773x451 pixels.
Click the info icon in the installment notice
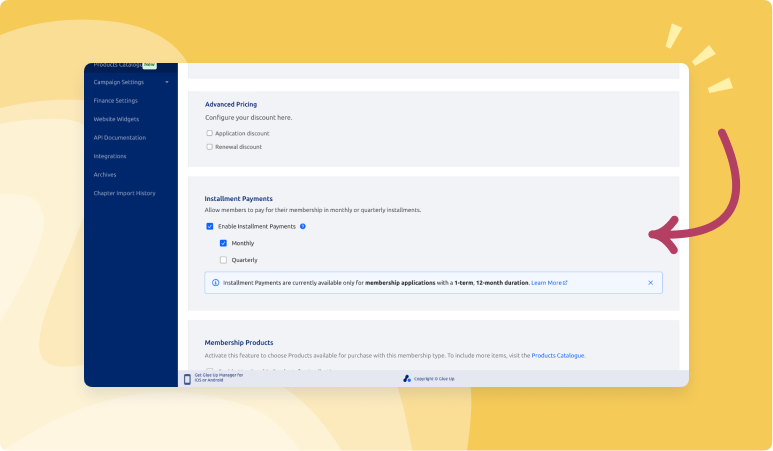pos(215,283)
